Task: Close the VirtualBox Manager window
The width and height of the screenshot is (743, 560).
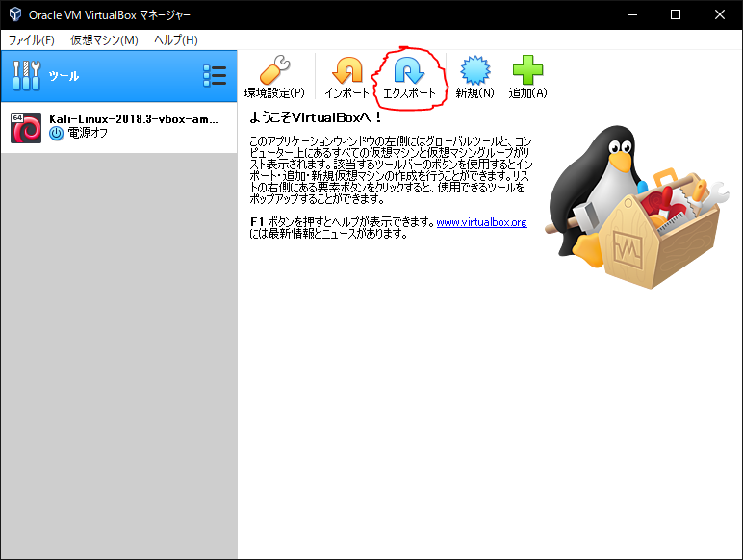Action: click(720, 14)
